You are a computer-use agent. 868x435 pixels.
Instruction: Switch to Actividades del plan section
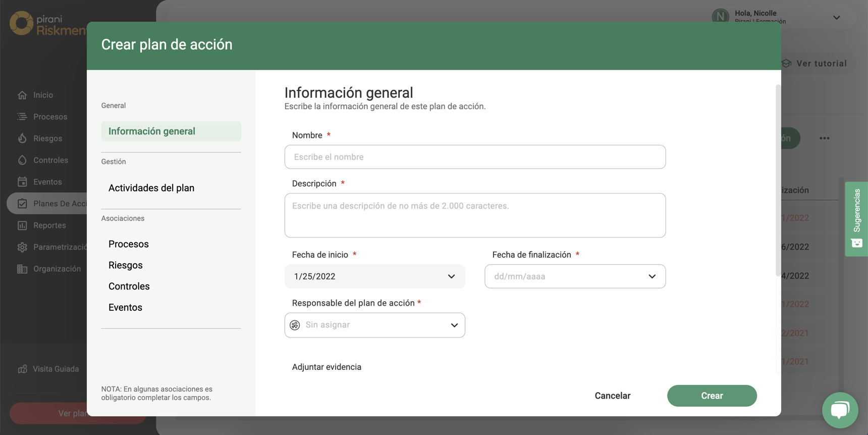(151, 188)
